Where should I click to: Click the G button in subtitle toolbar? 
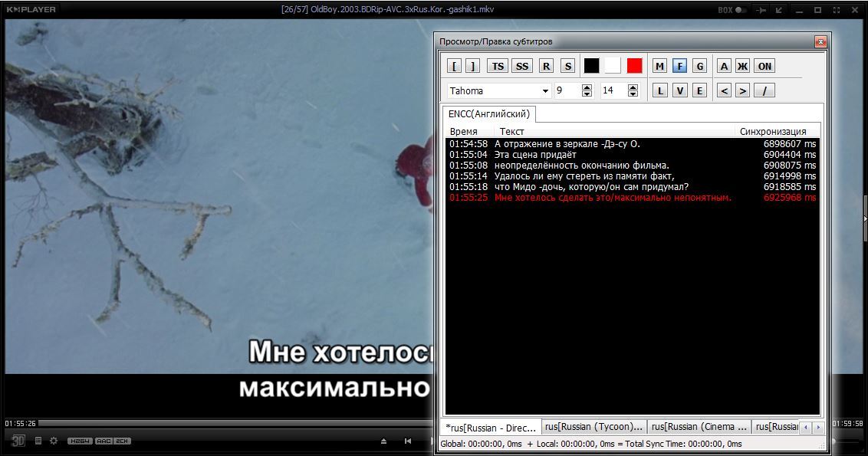click(x=700, y=67)
